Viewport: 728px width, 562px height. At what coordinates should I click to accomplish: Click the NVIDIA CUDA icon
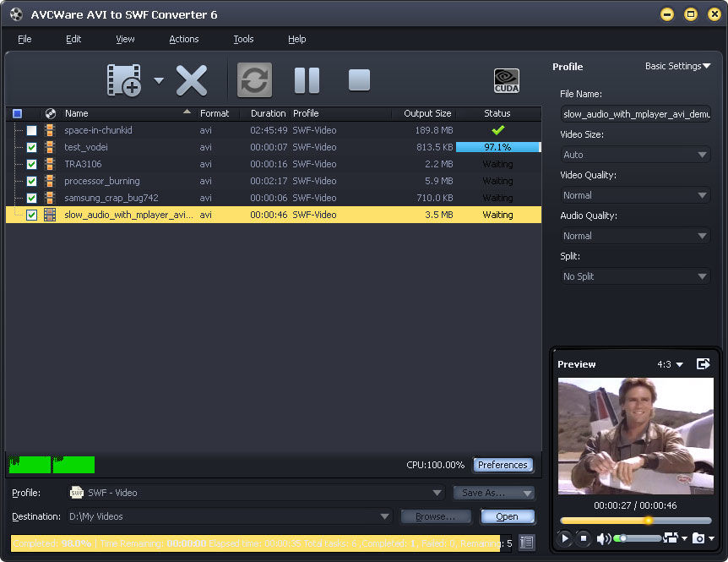tap(507, 80)
